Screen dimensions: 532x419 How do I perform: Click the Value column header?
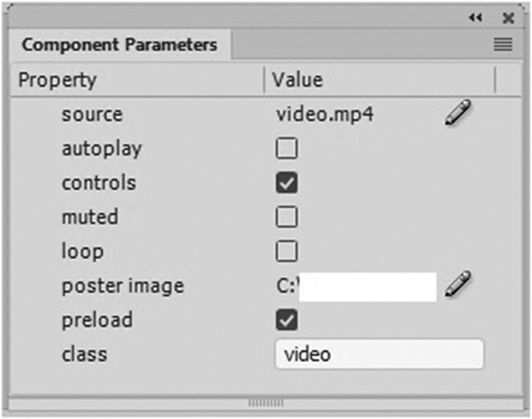coord(298,80)
